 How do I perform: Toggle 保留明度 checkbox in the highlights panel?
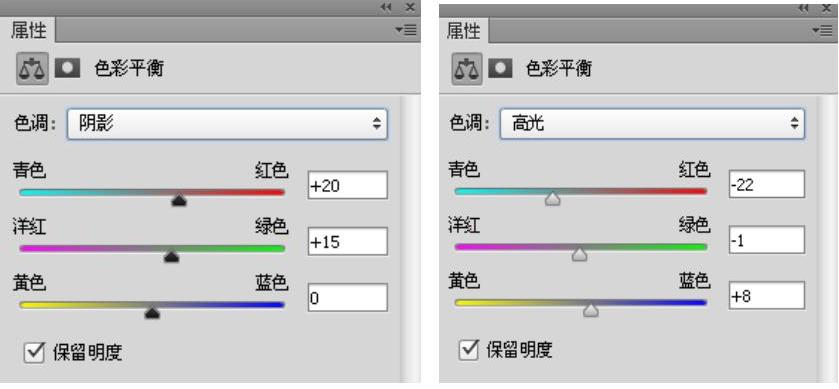pyautogui.click(x=469, y=349)
